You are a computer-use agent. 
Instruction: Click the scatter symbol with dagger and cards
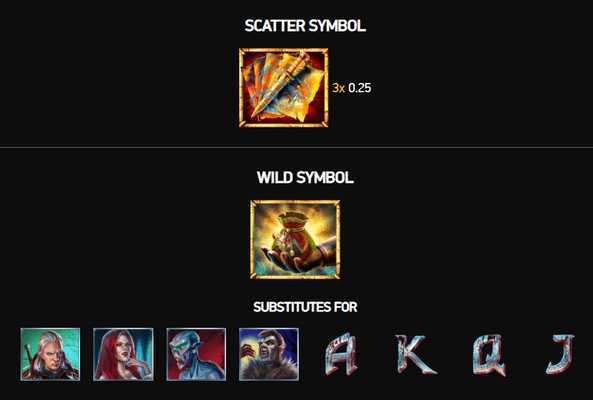[x=284, y=88]
